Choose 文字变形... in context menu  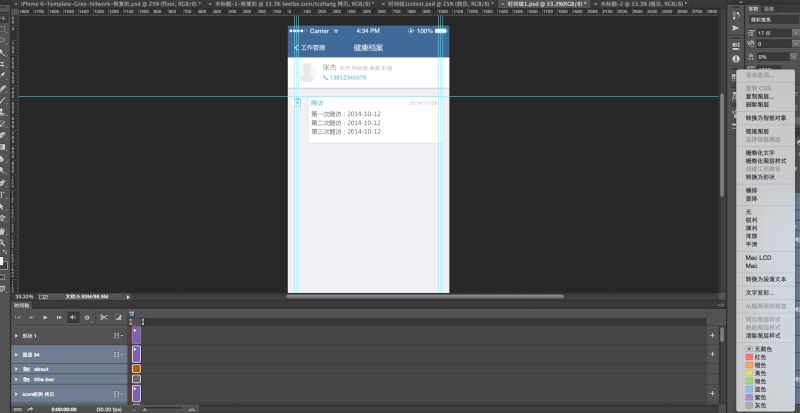pyautogui.click(x=760, y=293)
